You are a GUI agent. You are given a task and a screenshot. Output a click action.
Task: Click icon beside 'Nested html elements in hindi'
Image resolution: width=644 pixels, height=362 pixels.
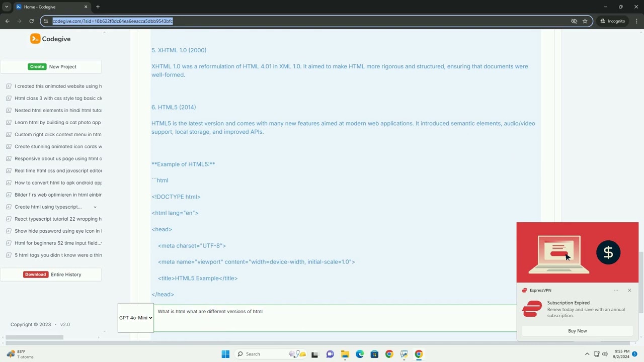[x=9, y=110]
